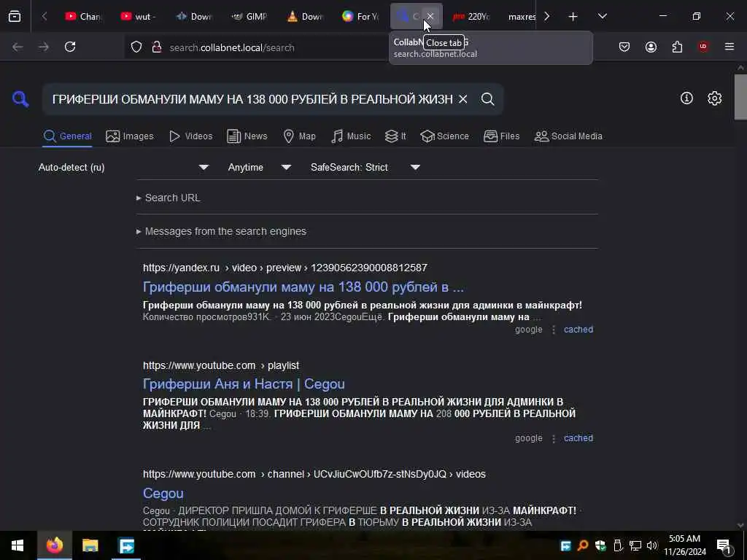
Task: Click the page vertical scrollbar thumb
Action: click(740, 97)
